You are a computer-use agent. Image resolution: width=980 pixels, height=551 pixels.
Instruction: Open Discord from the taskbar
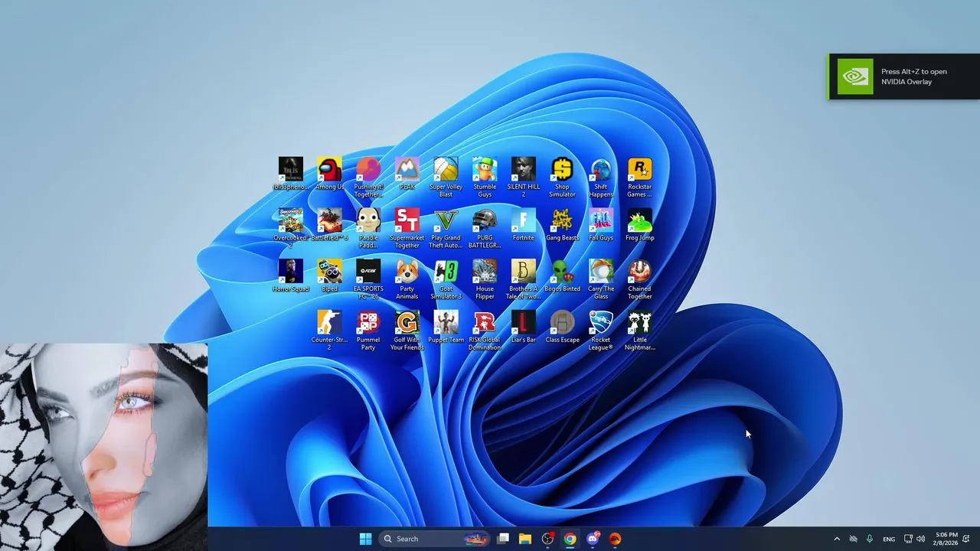(593, 539)
